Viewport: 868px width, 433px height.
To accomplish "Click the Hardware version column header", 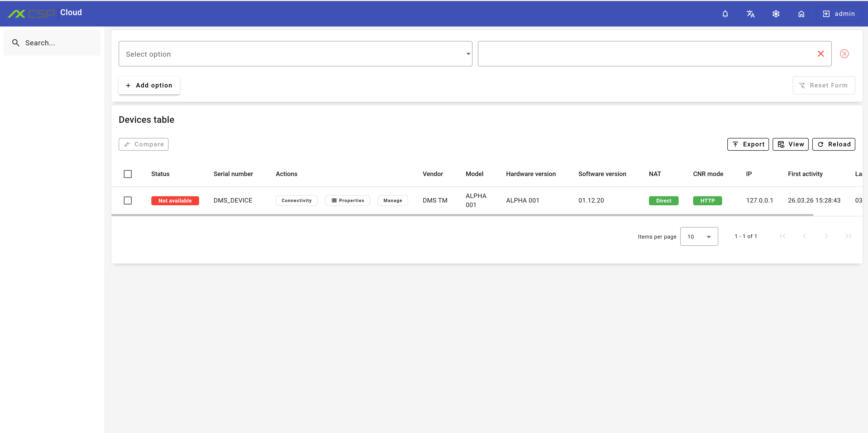I will [531, 174].
